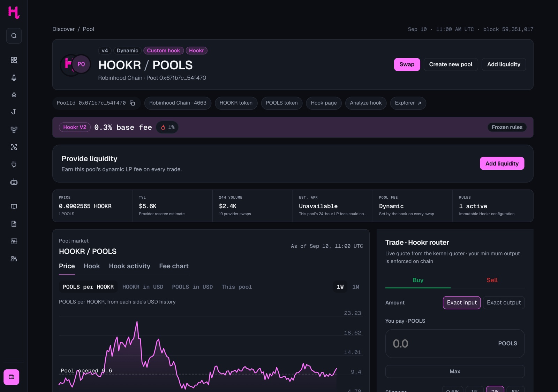Select the Sell tab

coord(492,280)
